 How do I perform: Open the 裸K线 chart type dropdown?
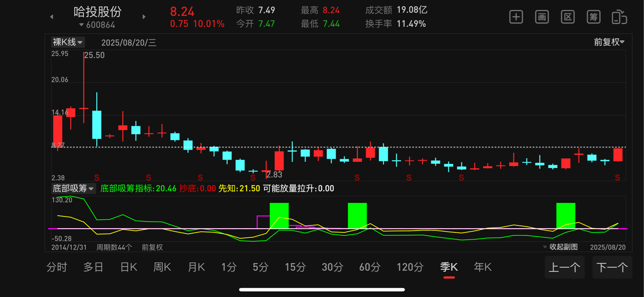(x=68, y=42)
